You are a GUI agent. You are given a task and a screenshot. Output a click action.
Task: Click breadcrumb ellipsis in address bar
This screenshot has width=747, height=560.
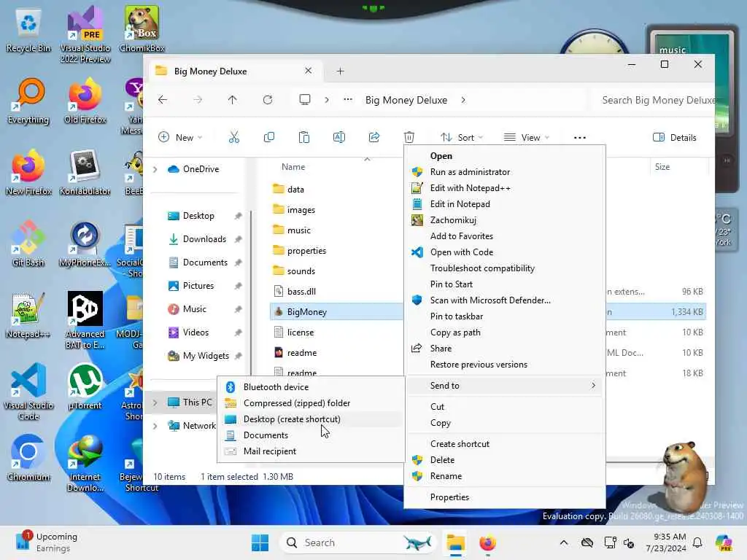tap(348, 100)
